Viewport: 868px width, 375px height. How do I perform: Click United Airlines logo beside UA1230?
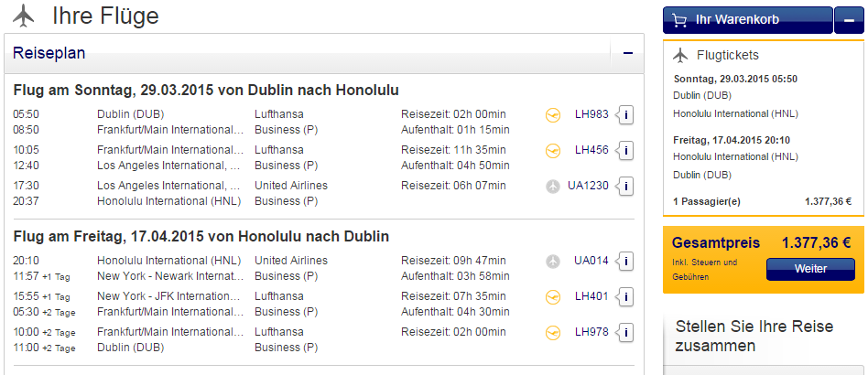click(552, 187)
